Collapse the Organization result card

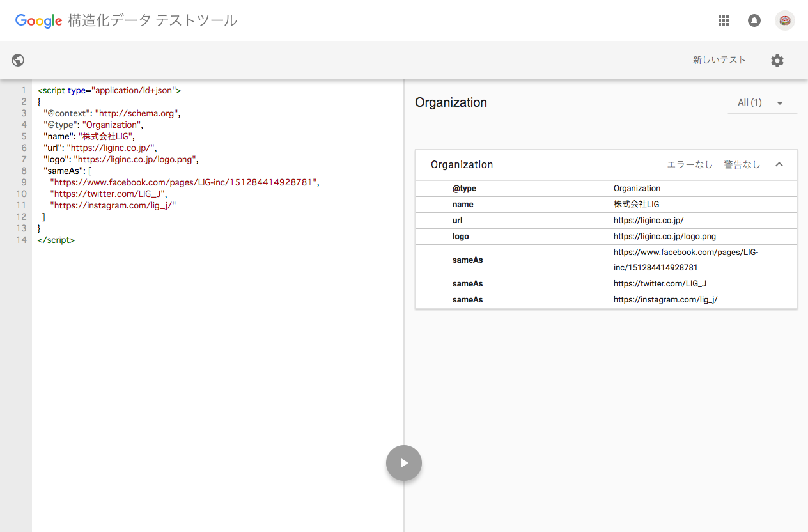[x=779, y=164]
